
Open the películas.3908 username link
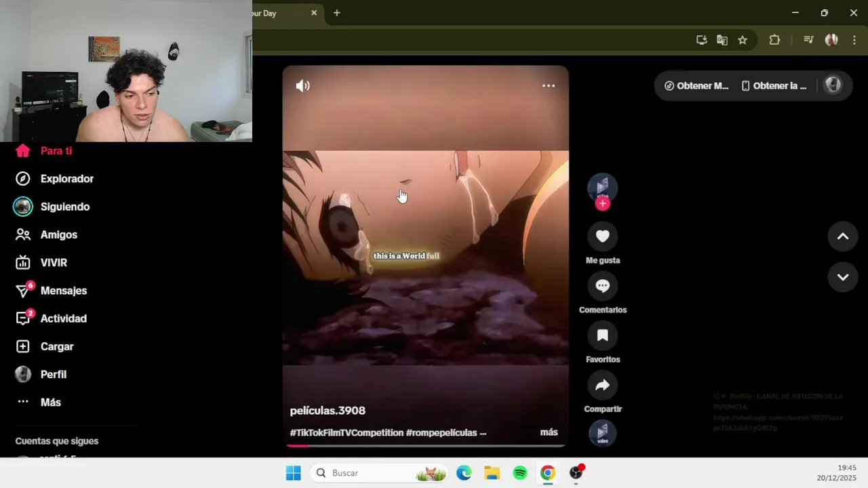[x=328, y=411]
